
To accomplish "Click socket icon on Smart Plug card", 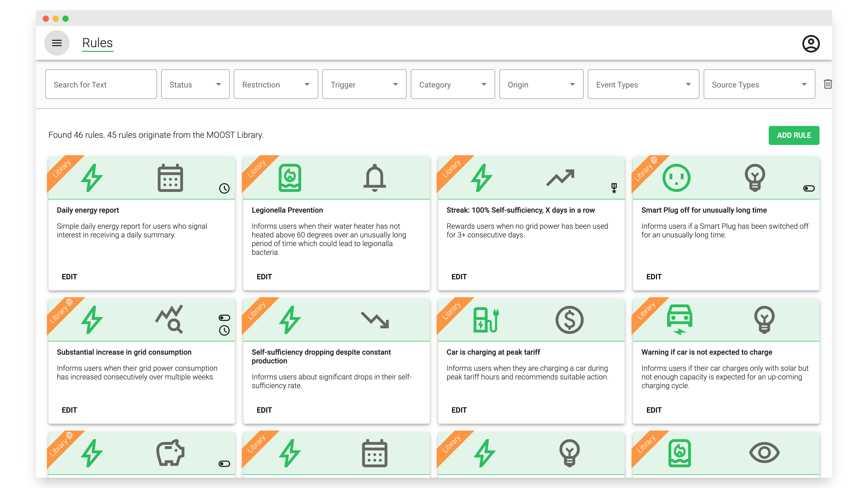I will [x=676, y=178].
